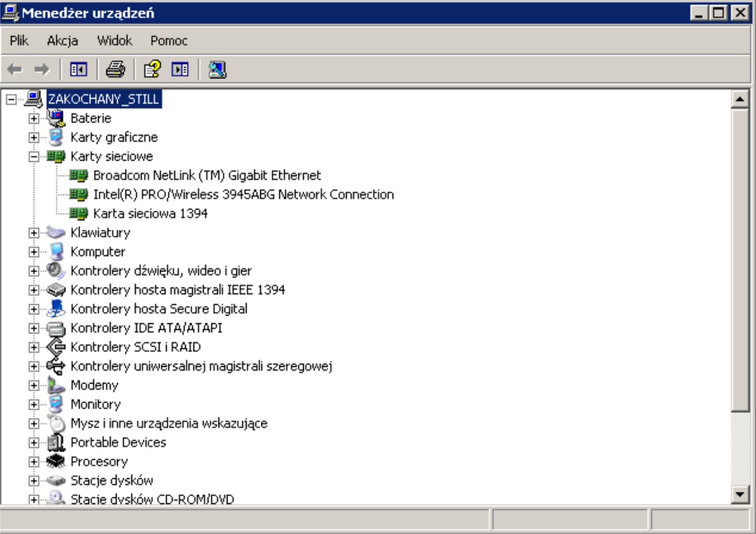Open the Widok menu

click(x=115, y=41)
